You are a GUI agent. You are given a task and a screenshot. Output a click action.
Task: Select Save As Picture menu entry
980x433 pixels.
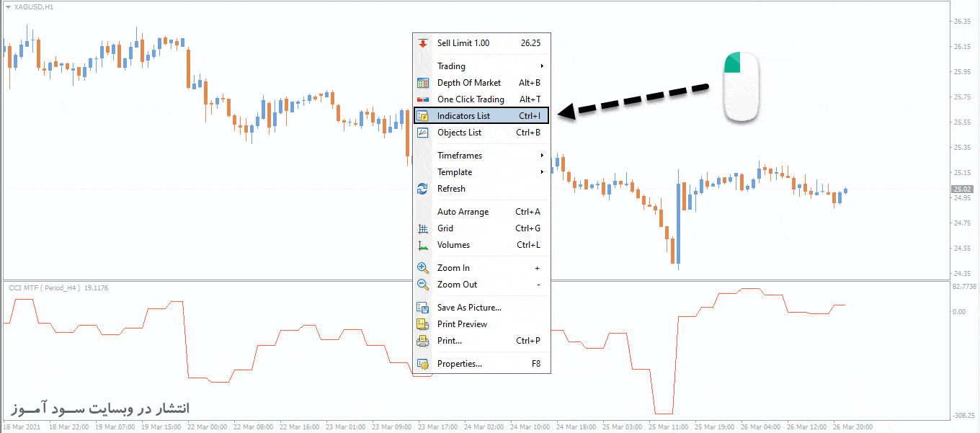coord(481,308)
